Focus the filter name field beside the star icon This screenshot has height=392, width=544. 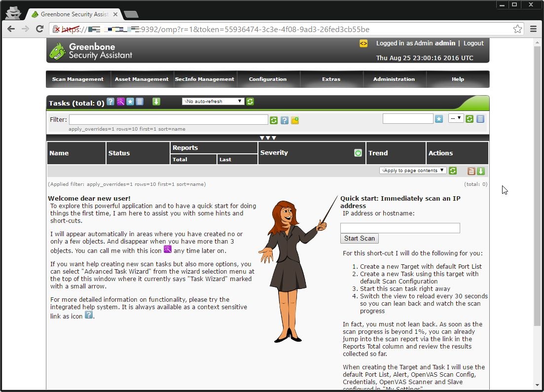pos(408,119)
